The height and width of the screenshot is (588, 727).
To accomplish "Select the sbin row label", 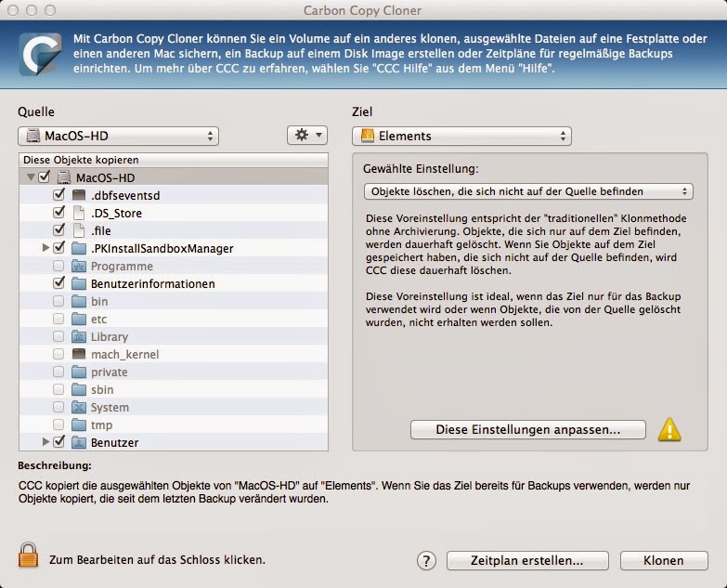I will click(x=102, y=389).
